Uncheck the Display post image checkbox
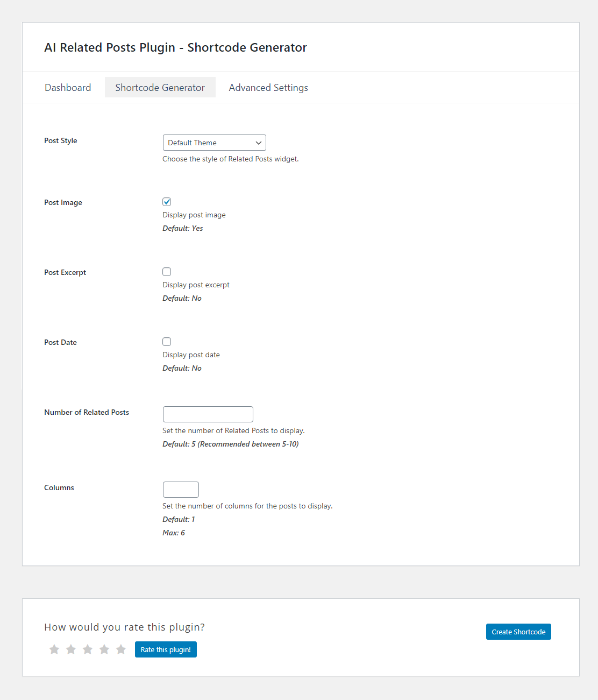 pos(167,202)
